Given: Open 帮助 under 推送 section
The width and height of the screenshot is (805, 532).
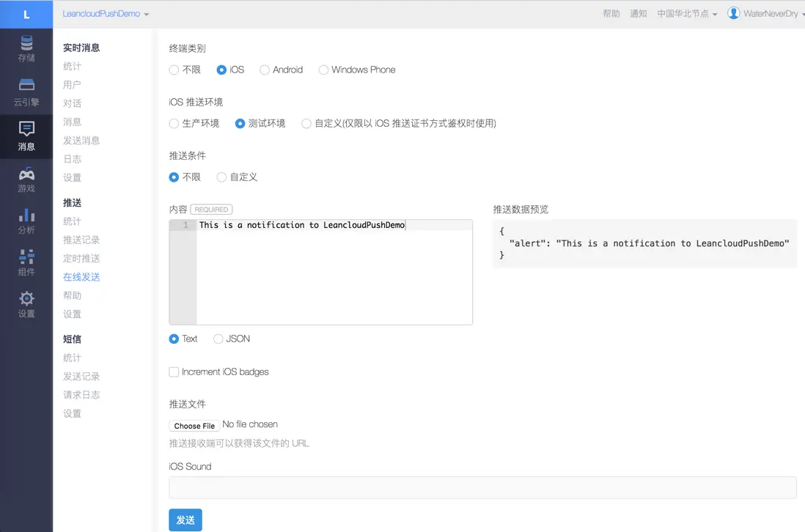Looking at the screenshot, I should coord(72,295).
